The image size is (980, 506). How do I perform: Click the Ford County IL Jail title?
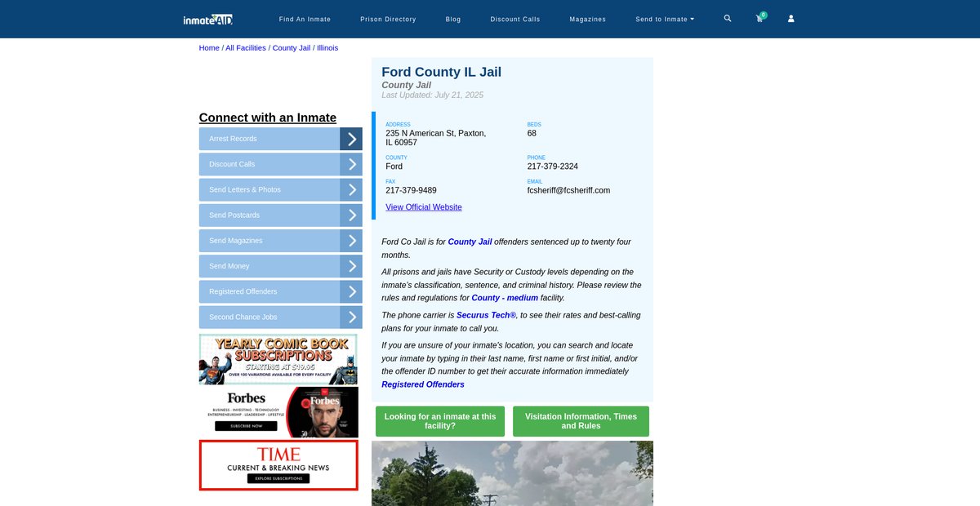coord(442,72)
